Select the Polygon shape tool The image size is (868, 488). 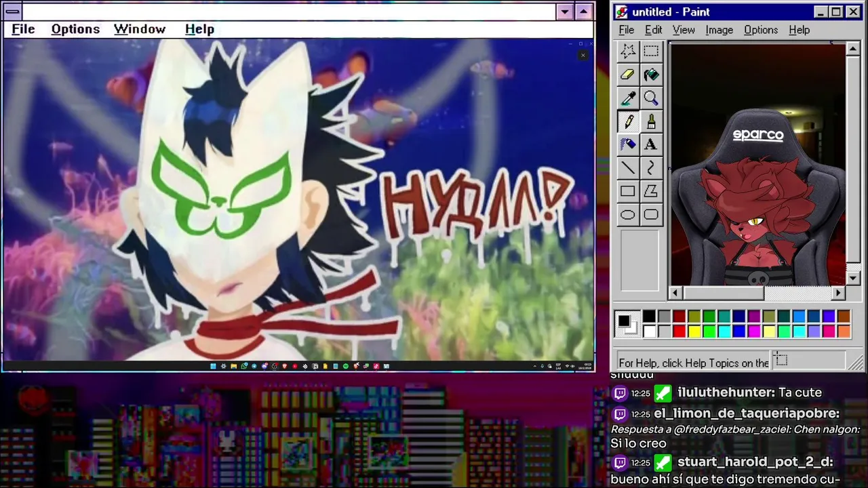tap(651, 191)
